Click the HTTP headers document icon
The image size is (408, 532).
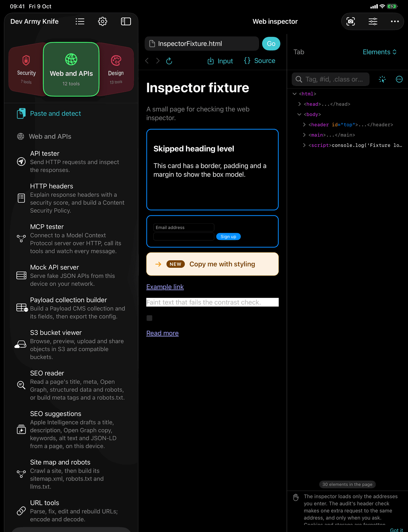click(21, 198)
